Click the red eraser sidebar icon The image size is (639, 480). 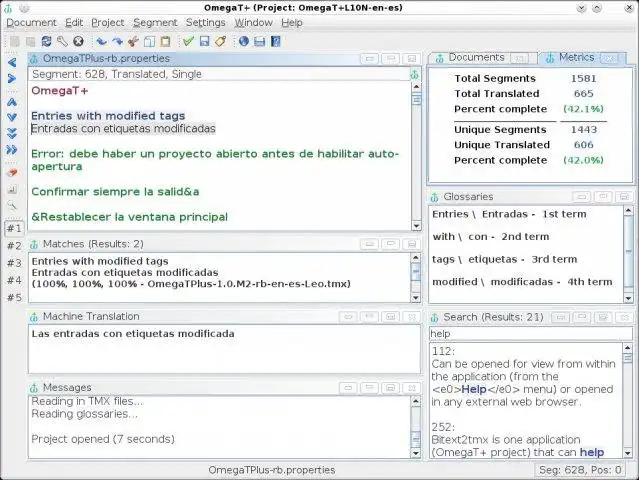tap(12, 172)
